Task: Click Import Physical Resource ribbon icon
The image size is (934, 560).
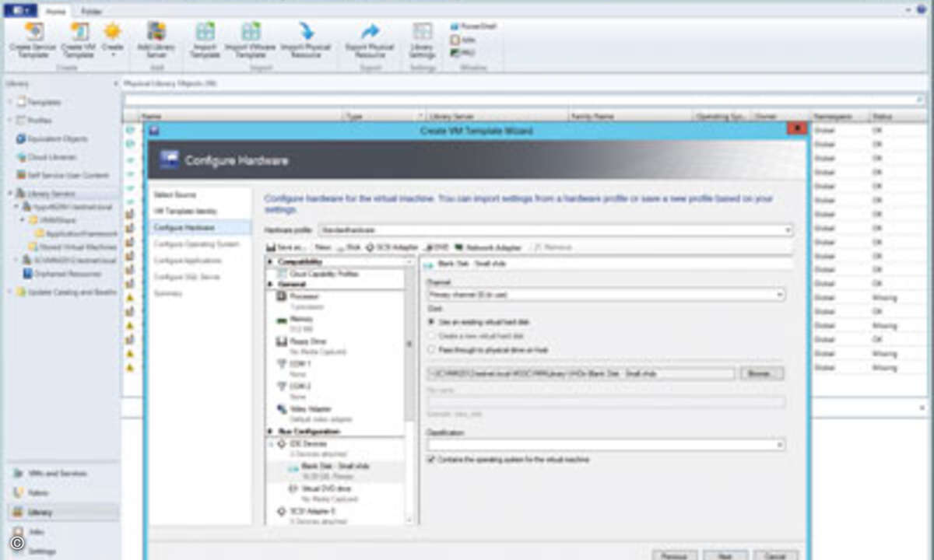Action: click(306, 40)
